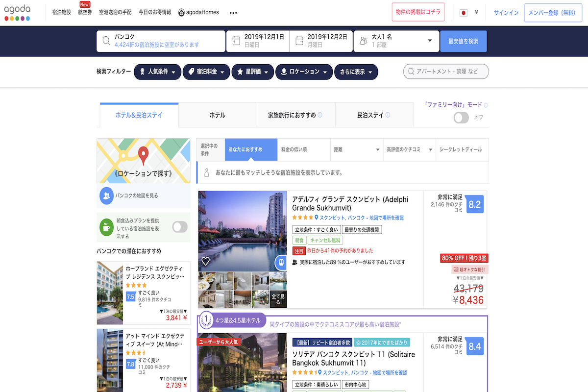This screenshot has height=392, width=588.
Task: Click the red map location pin
Action: [143, 155]
